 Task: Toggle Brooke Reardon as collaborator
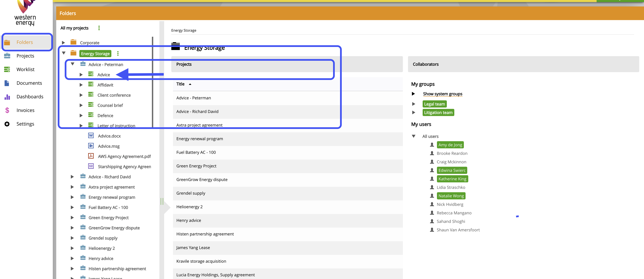(452, 153)
